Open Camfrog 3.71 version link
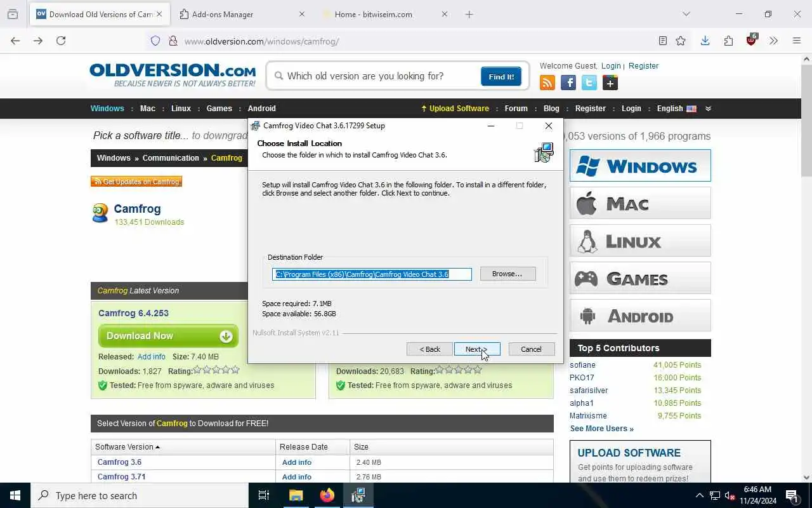Screen dimensions: 812x508 121,477
